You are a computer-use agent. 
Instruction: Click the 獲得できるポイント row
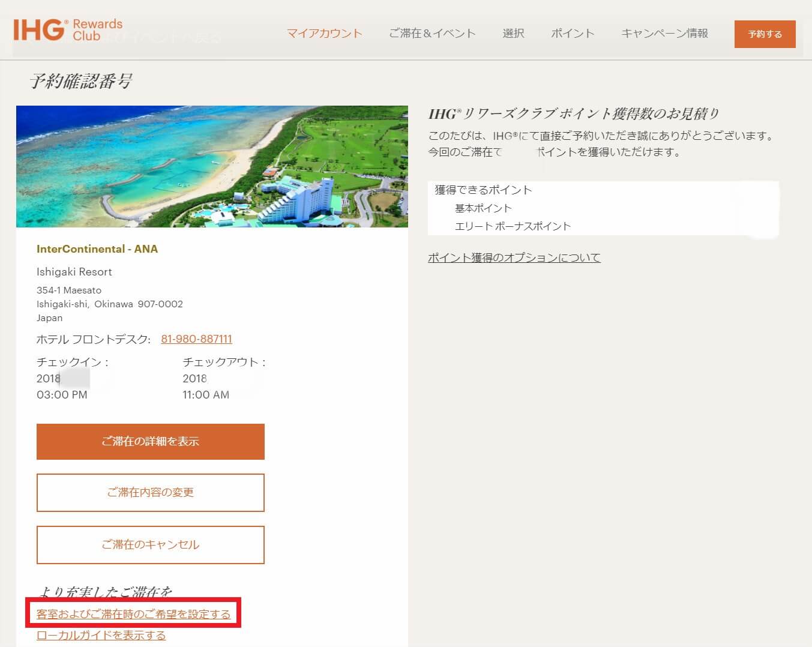[483, 190]
